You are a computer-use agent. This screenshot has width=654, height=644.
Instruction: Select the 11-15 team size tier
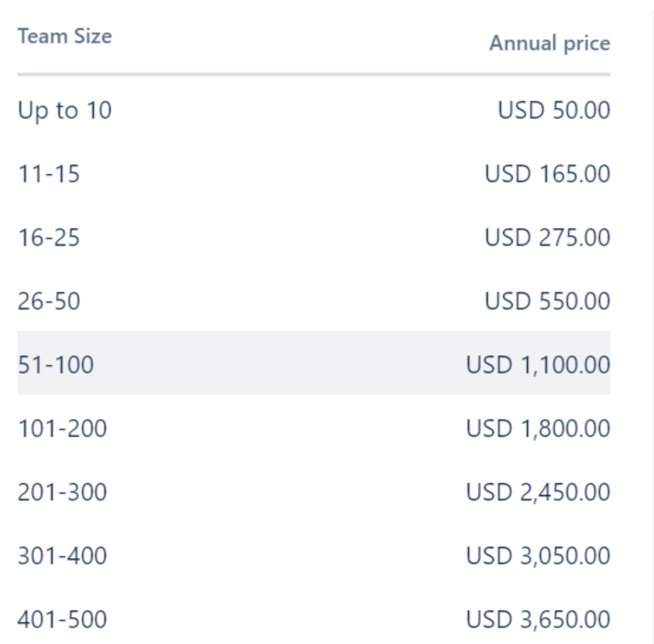[48, 174]
